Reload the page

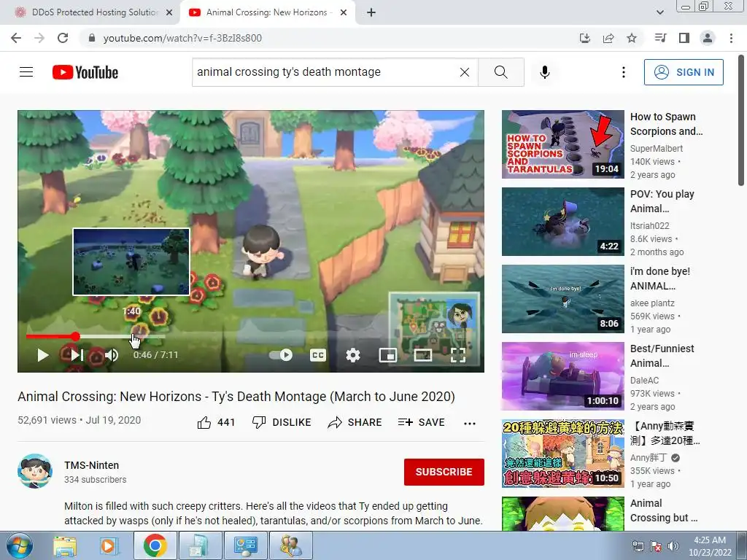(63, 38)
